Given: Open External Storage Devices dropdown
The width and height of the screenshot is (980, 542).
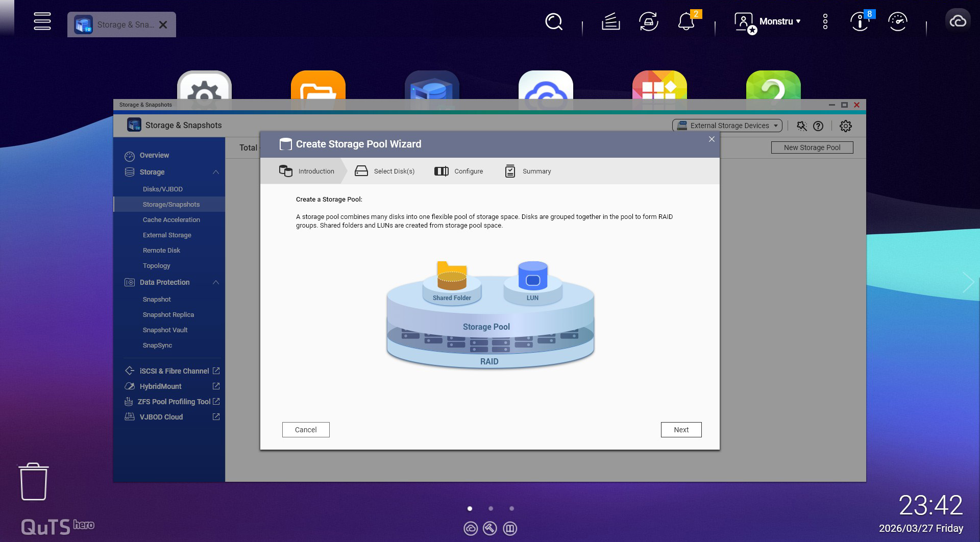Looking at the screenshot, I should 727,126.
